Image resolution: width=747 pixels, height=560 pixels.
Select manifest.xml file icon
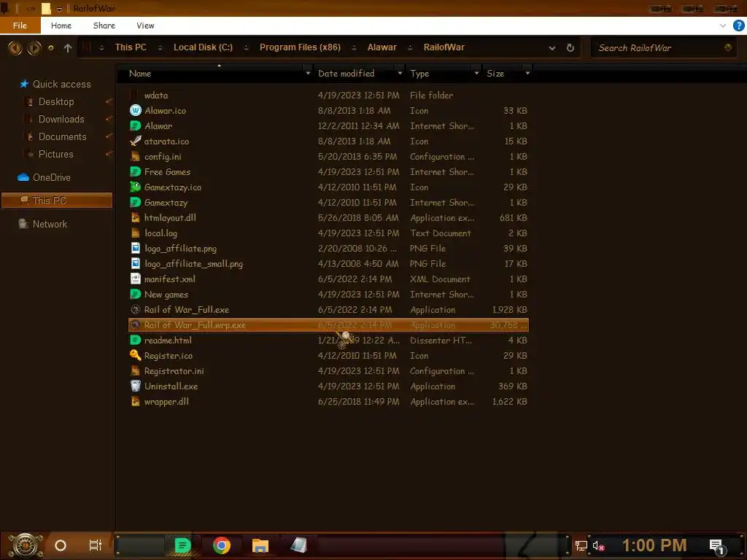(x=135, y=279)
